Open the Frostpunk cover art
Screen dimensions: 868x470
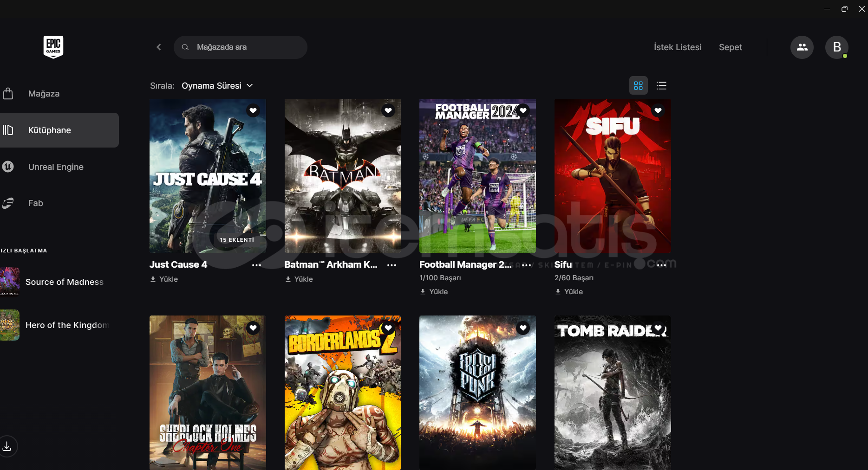click(477, 393)
